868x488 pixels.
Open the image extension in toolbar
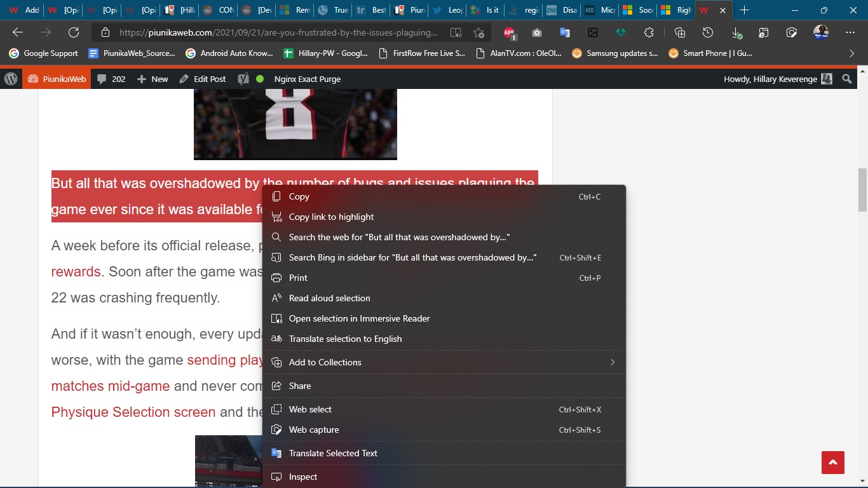[593, 32]
